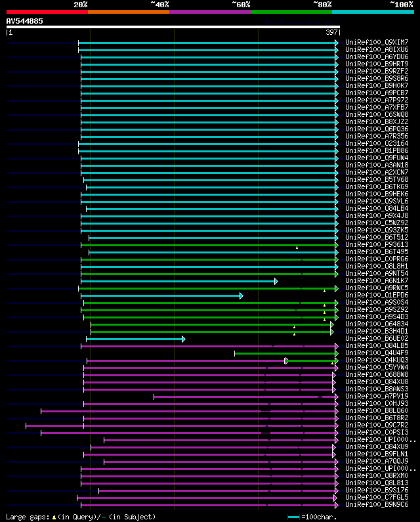
Task: Open hit UniRef100_B9HRT9
Action: point(377,64)
